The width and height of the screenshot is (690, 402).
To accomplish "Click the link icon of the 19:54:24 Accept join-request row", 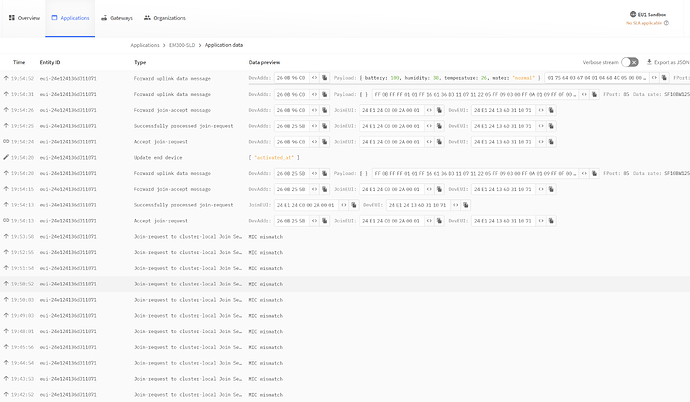I will pyautogui.click(x=6, y=142).
